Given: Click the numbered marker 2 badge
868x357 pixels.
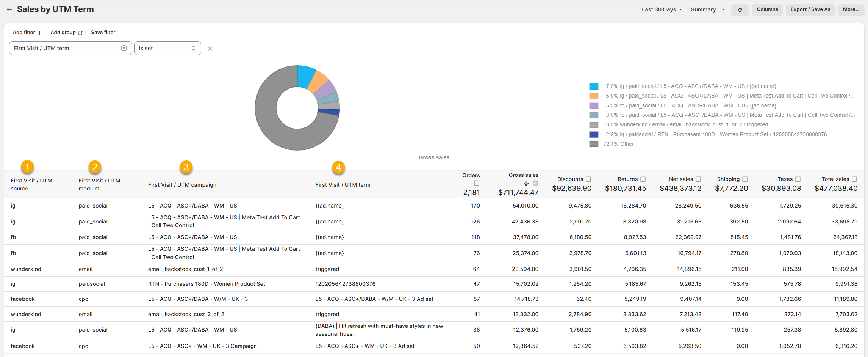Looking at the screenshot, I should click(95, 167).
